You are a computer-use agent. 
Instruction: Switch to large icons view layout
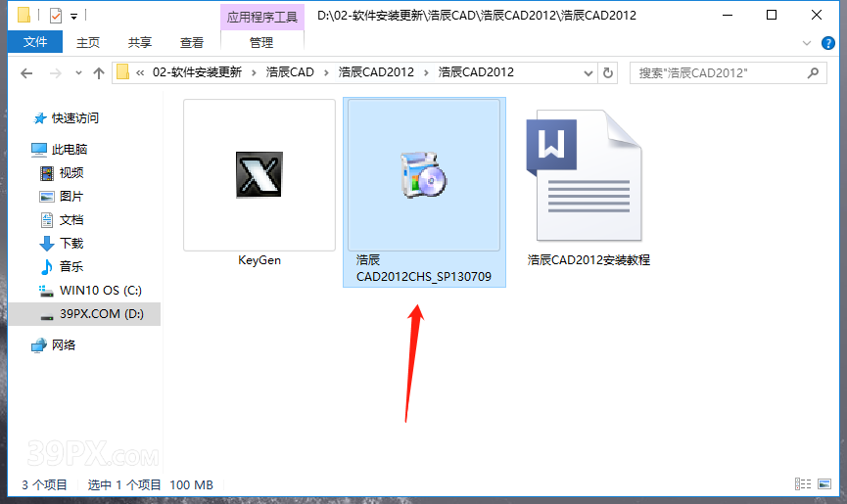pos(824,484)
